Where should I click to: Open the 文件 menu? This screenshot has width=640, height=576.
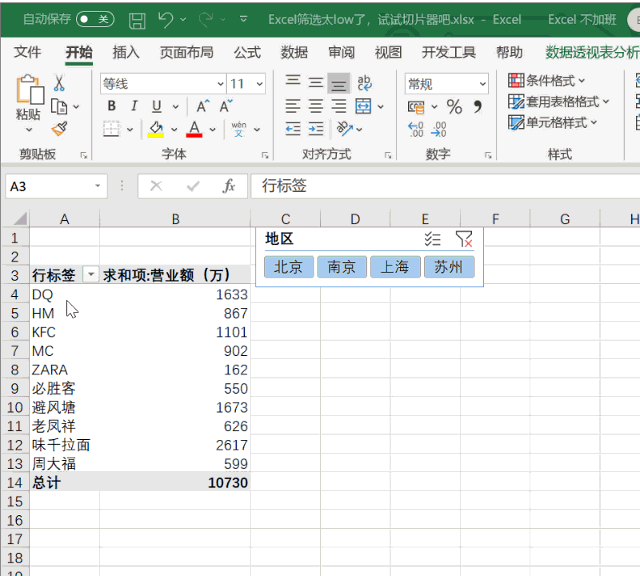point(27,52)
